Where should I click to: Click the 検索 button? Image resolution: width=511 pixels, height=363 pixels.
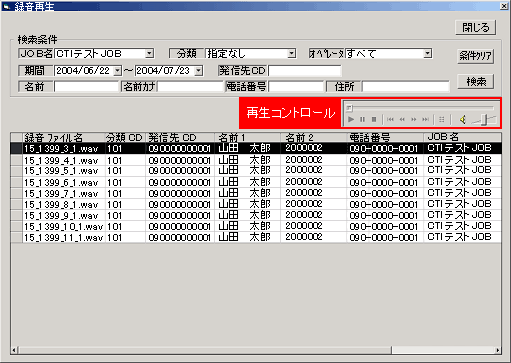pyautogui.click(x=476, y=81)
